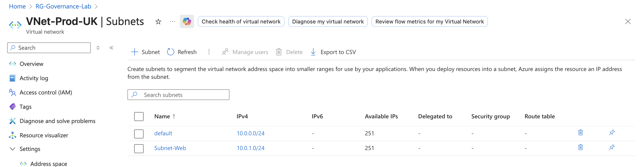The image size is (644, 167).
Task: Open the Subnet-Web link
Action: point(170,148)
